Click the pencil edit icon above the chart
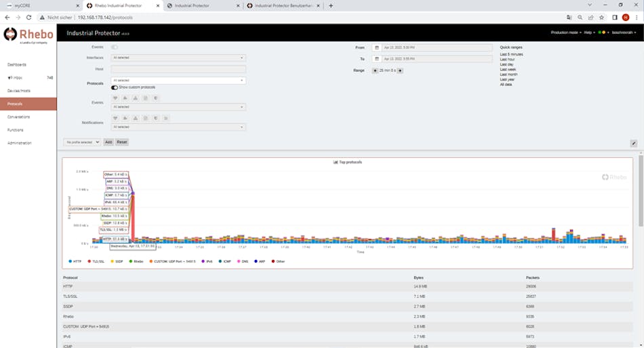The width and height of the screenshot is (644, 348). [x=634, y=144]
